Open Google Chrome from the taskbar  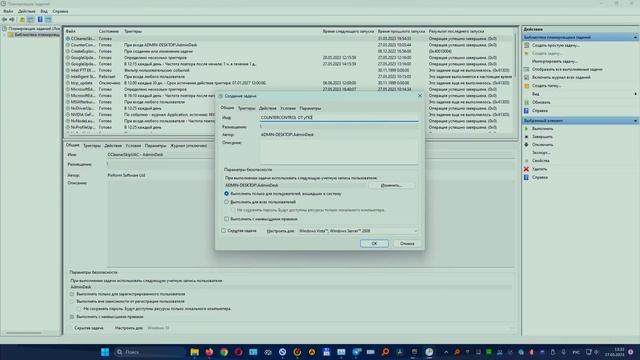(x=224, y=352)
